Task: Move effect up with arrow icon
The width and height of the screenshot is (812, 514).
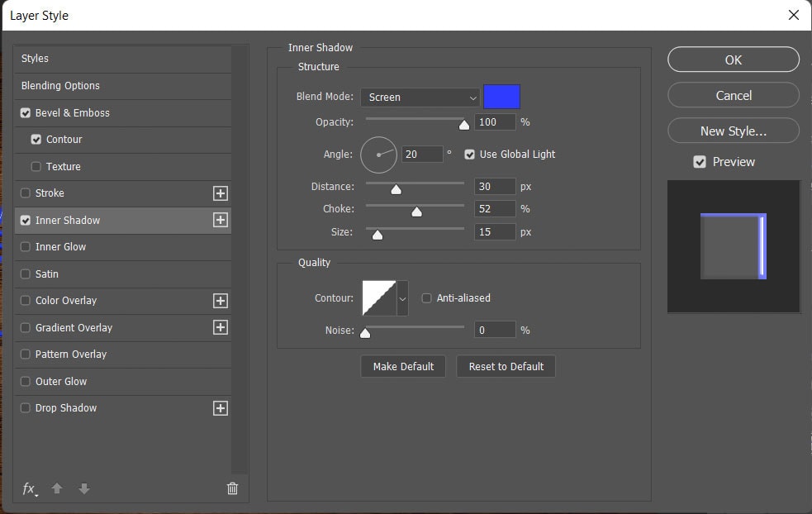Action: click(57, 488)
